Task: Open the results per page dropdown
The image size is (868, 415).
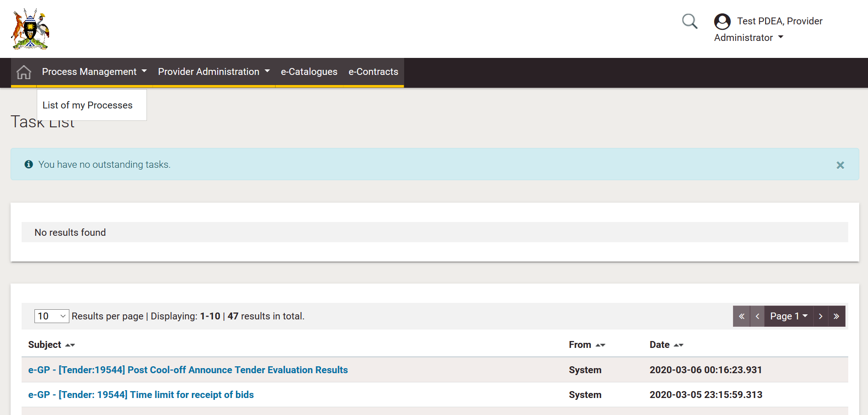Action: point(51,316)
